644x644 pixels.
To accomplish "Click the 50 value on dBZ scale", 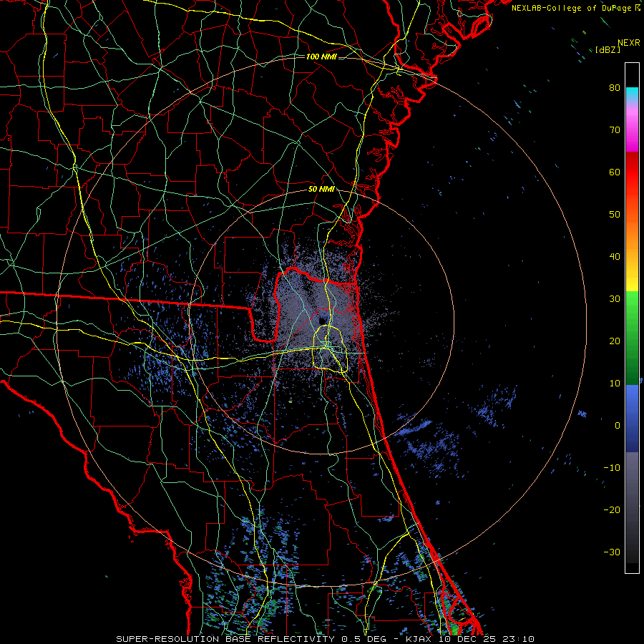I will (615, 215).
